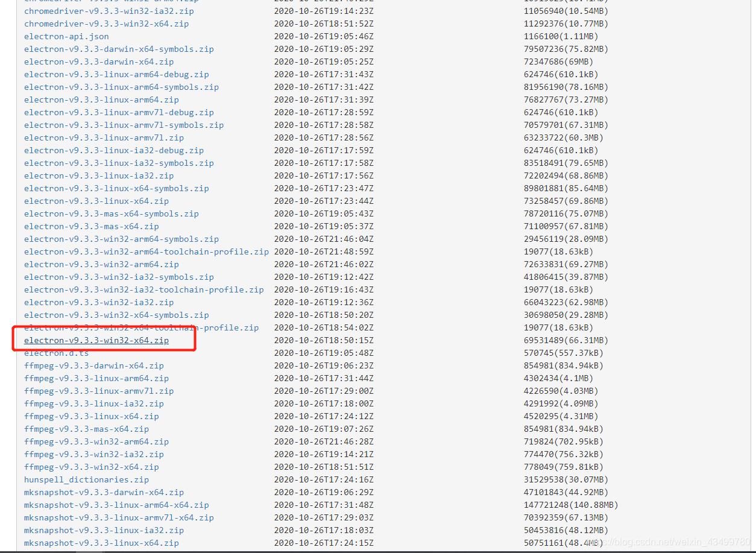Open electron-v9.3.3-linux-x64-symbols.zip link

tap(116, 188)
